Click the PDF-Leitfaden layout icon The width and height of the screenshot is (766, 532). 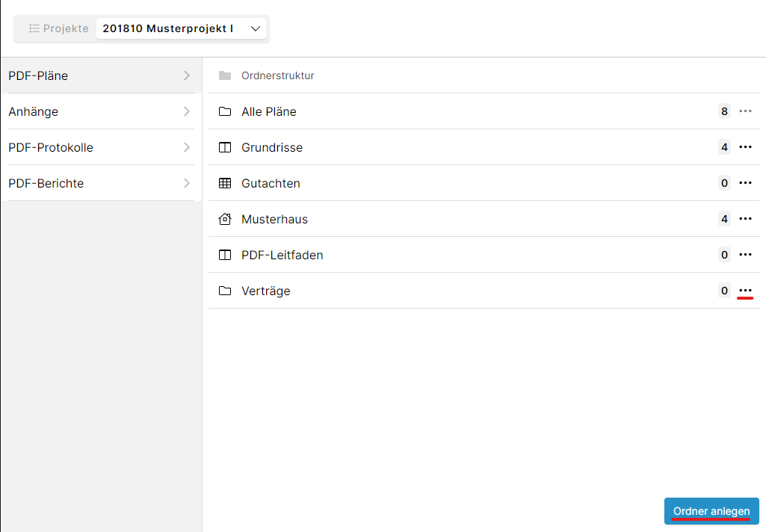[x=225, y=255]
